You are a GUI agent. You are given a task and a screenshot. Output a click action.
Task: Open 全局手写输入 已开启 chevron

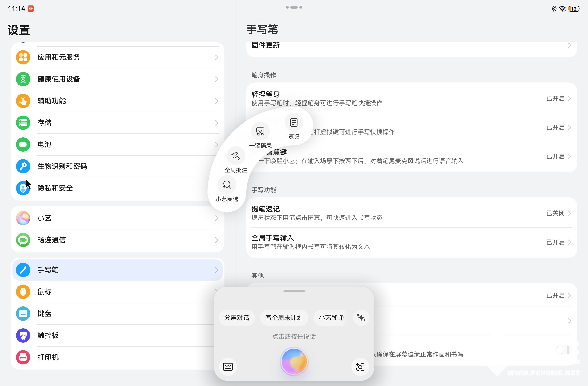(569, 242)
